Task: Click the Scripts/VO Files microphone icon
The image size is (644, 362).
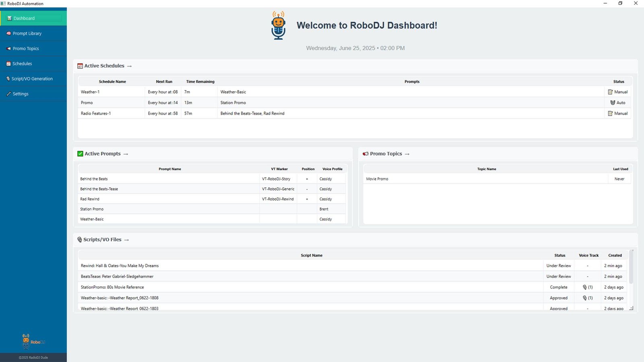Action: (80, 240)
